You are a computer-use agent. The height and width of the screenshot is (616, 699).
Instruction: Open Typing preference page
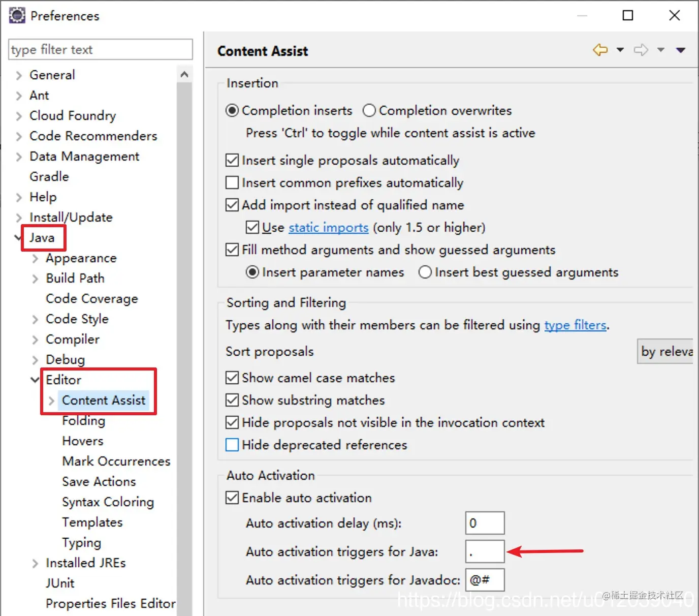(82, 542)
